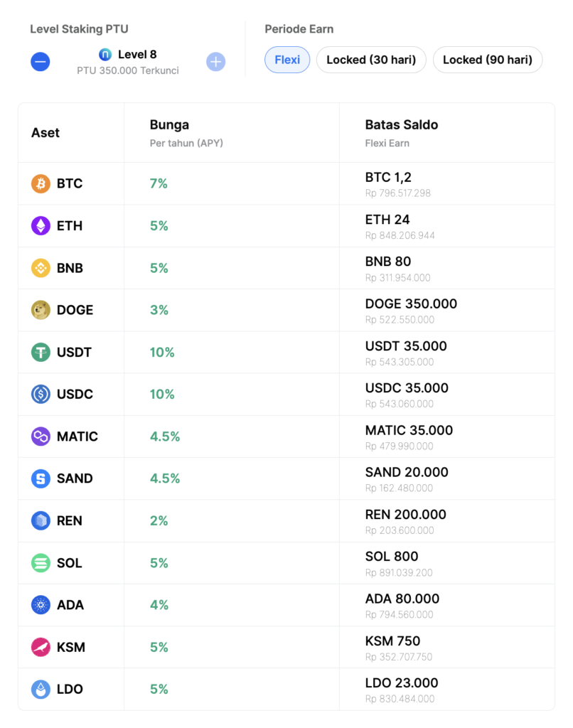Increase staking level with plus button

216,62
